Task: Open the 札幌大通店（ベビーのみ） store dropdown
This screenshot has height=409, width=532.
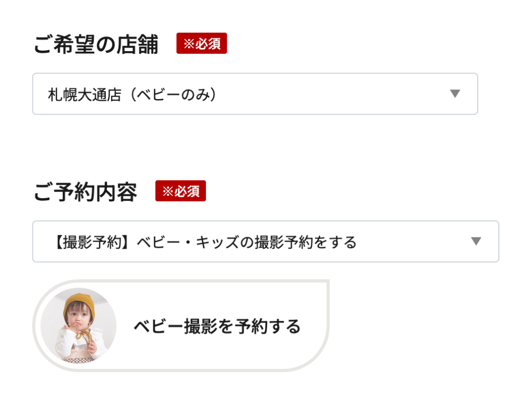Action: [x=255, y=94]
